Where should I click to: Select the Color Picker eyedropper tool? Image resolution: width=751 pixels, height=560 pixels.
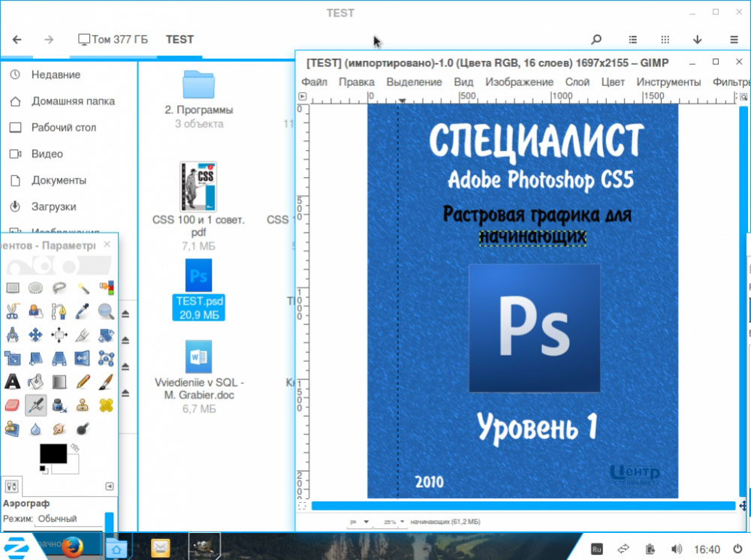click(83, 311)
